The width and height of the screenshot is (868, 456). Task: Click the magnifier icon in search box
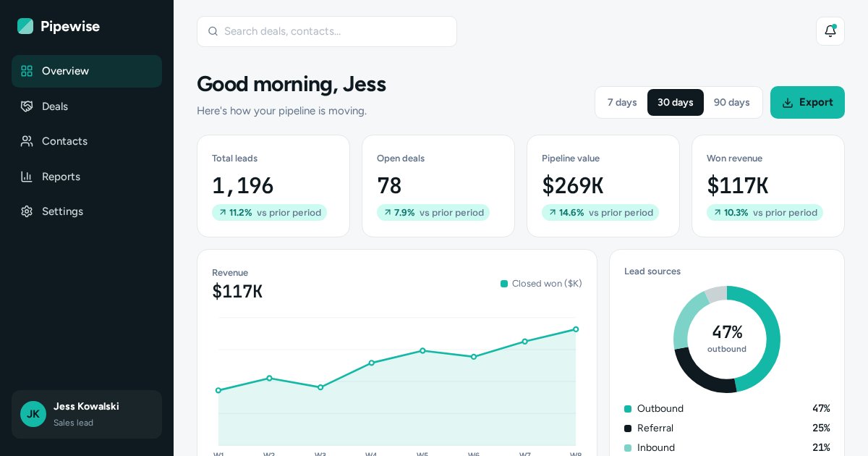click(x=213, y=31)
